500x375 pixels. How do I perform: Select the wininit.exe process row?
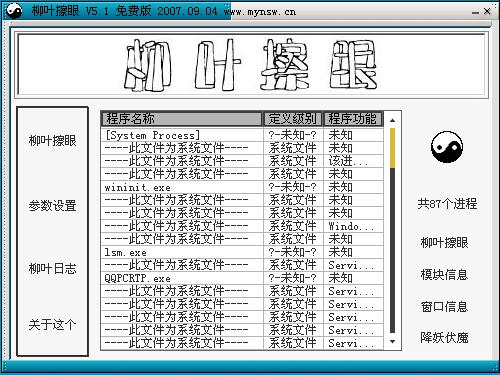click(242, 187)
